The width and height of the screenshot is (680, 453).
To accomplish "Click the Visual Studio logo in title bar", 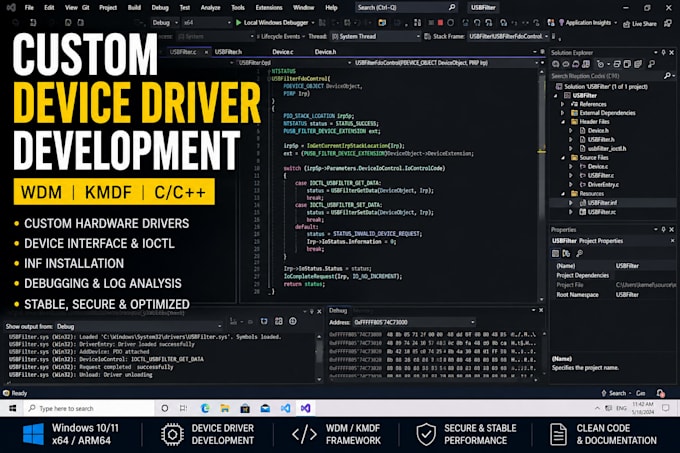I will coord(11,7).
